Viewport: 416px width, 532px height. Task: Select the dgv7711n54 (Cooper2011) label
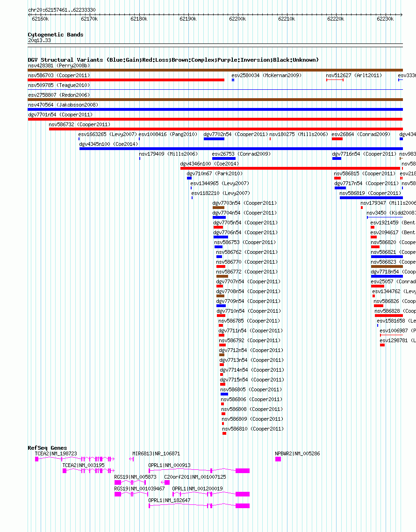pos(251,331)
